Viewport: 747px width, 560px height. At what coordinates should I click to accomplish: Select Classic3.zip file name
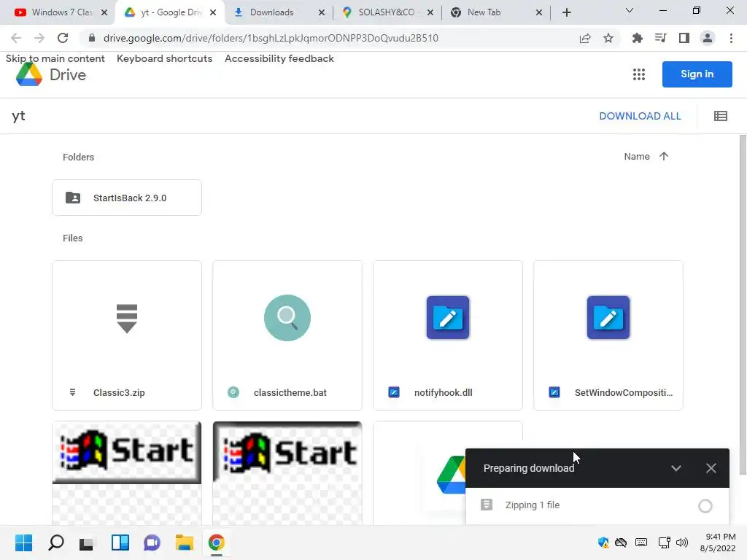[119, 392]
